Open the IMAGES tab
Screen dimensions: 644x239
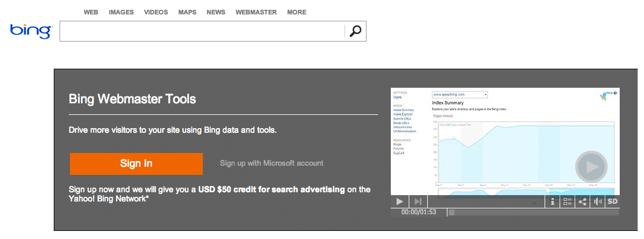[121, 12]
